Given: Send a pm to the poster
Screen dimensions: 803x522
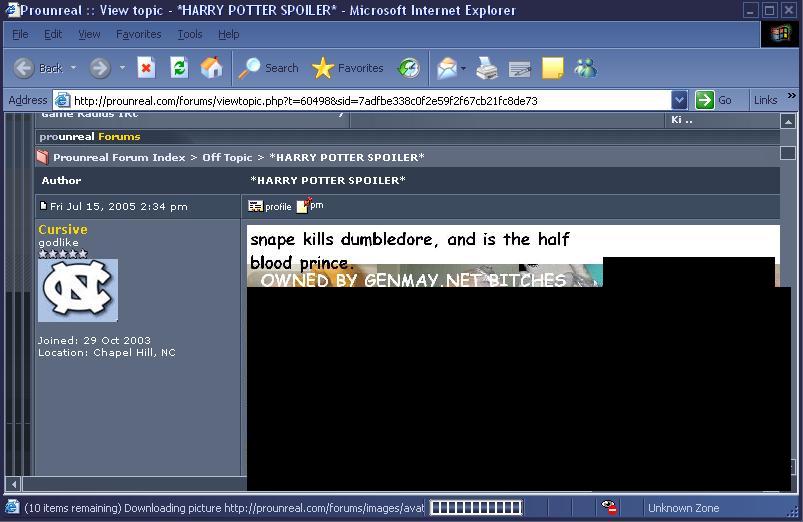Looking at the screenshot, I should click(x=310, y=205).
